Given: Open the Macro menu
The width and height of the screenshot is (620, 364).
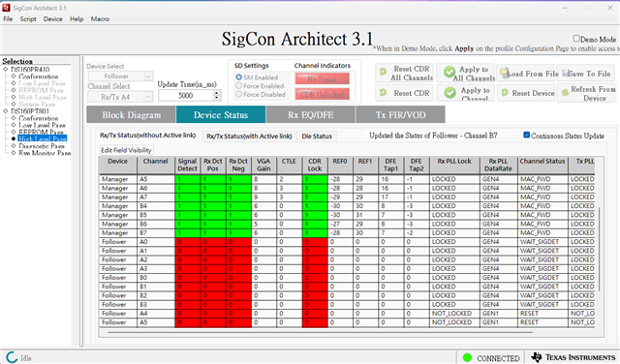Looking at the screenshot, I should [x=100, y=19].
